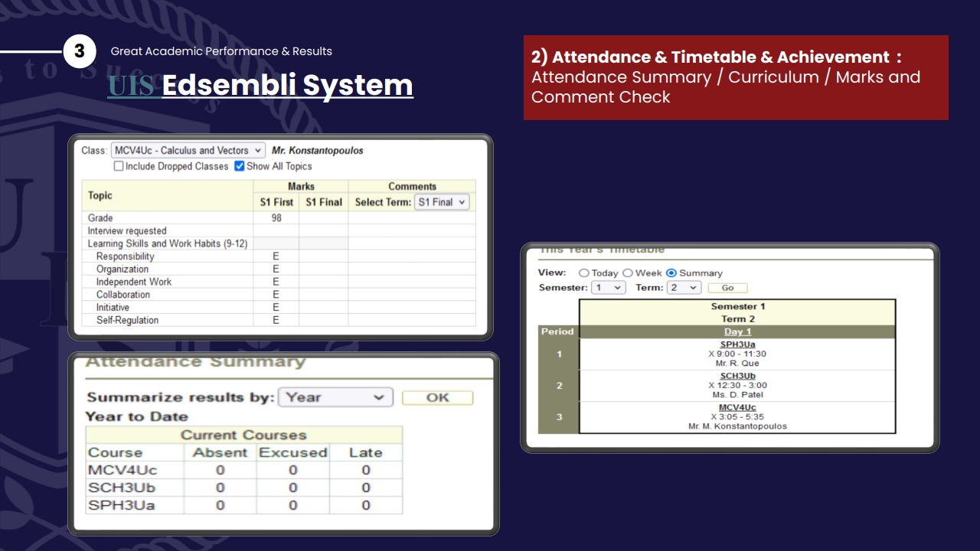Viewport: 980px width, 551px height.
Task: Click the Independent Work topic row
Action: (279, 282)
